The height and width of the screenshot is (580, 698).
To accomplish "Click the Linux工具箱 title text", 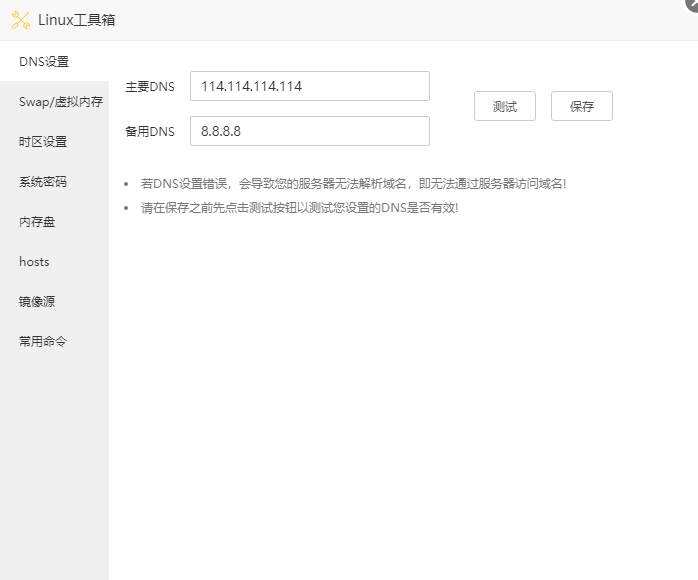I will coord(77,20).
